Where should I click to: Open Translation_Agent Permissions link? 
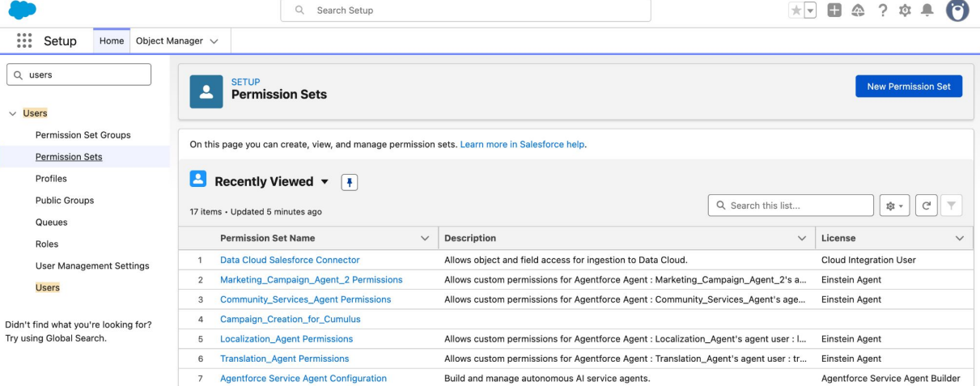(x=284, y=358)
